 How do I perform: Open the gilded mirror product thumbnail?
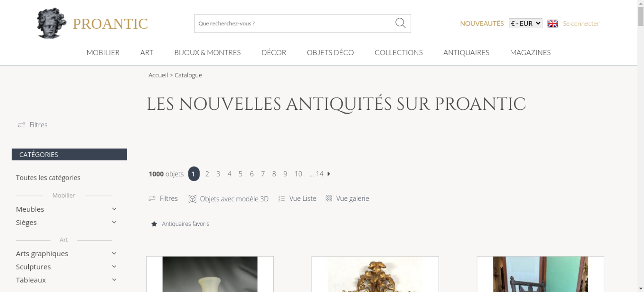point(375,274)
